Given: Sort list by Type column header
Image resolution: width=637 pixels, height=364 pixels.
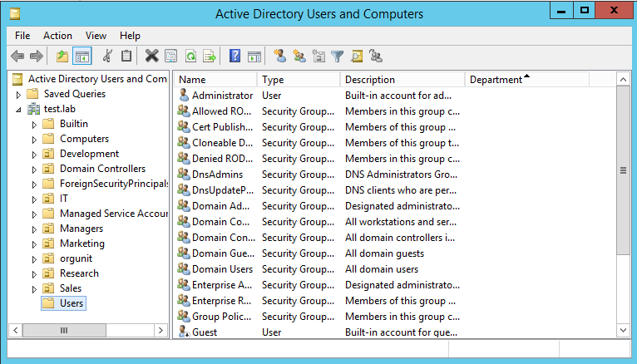Looking at the screenshot, I should pyautogui.click(x=299, y=80).
